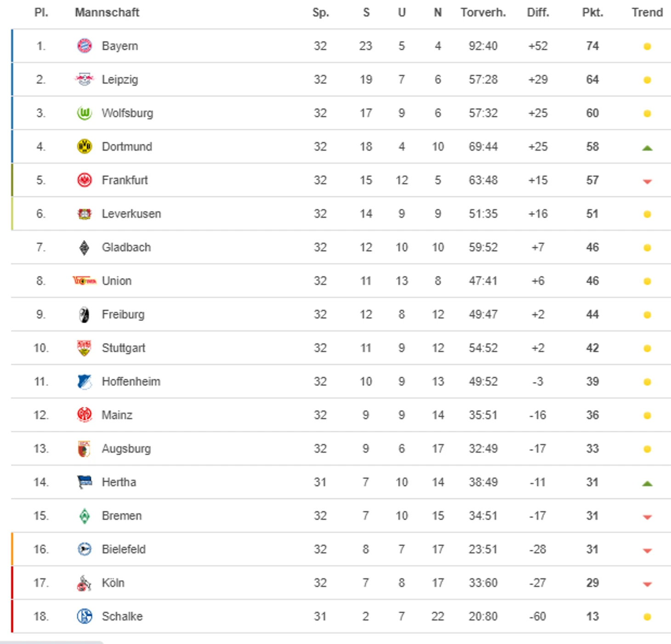The image size is (671, 644).
Task: Click the Bayern club logo
Action: 85,46
